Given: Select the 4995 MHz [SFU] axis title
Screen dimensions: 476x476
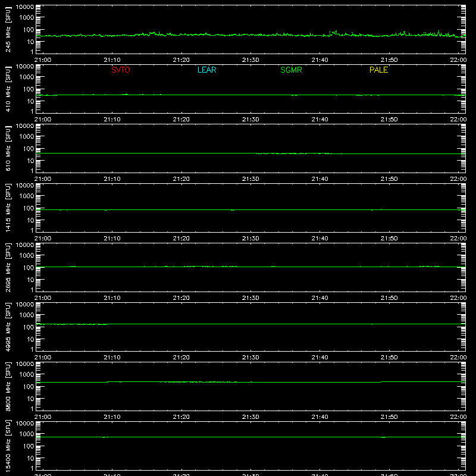Looking at the screenshot, I should coord(8,327).
